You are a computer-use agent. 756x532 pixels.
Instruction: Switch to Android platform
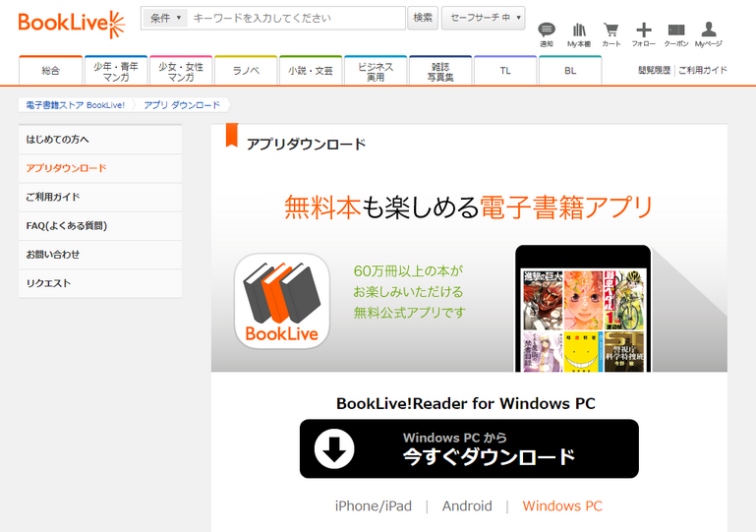[x=467, y=506]
